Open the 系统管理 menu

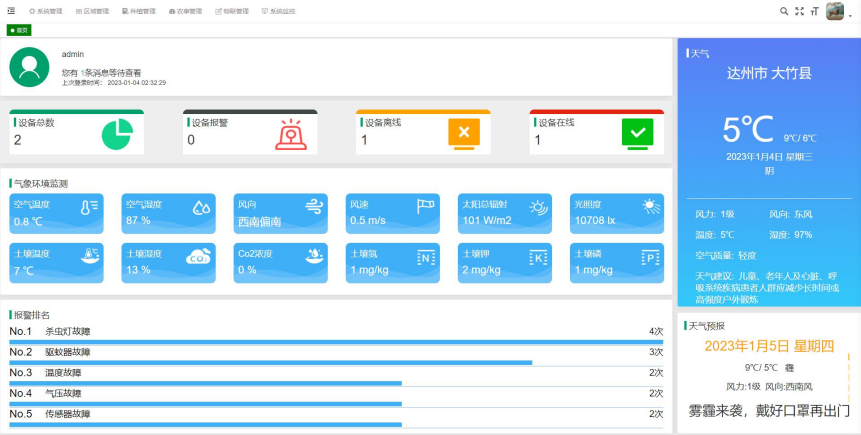click(46, 11)
